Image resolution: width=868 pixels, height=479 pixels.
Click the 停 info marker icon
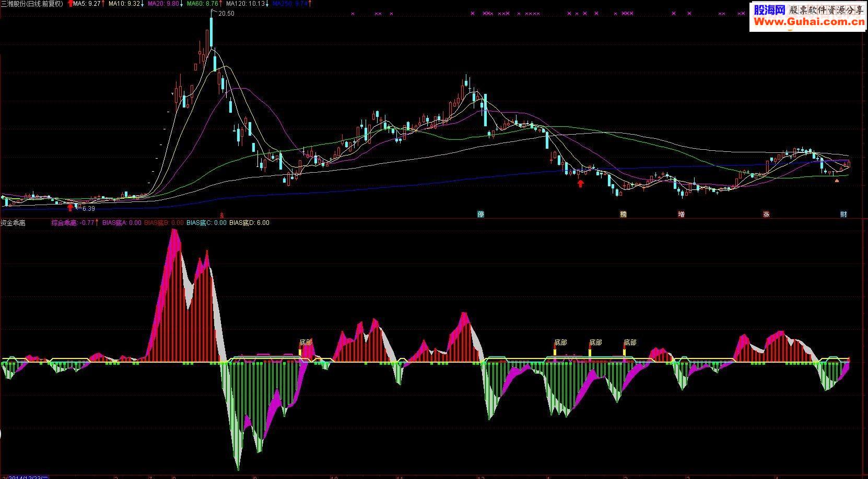[x=480, y=214]
